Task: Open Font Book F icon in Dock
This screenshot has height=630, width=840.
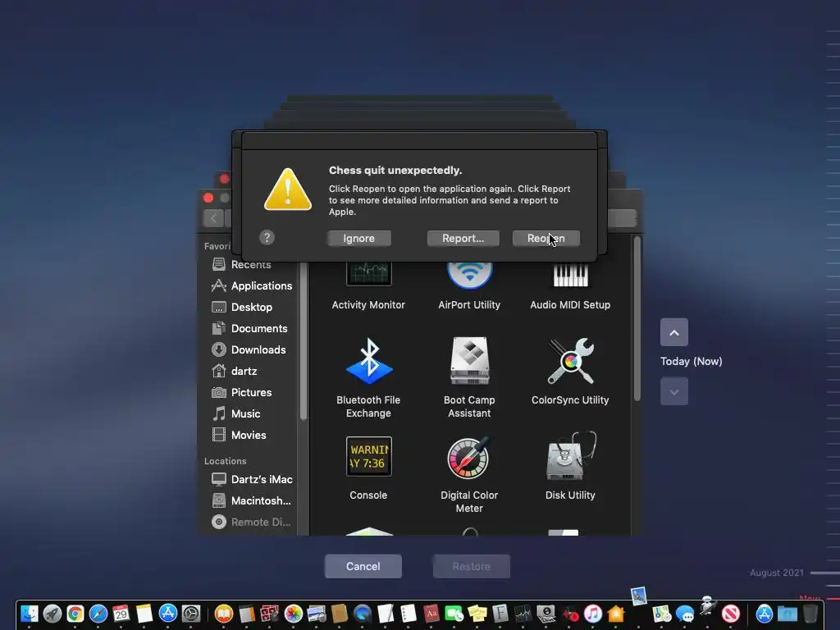Action: [x=500, y=614]
